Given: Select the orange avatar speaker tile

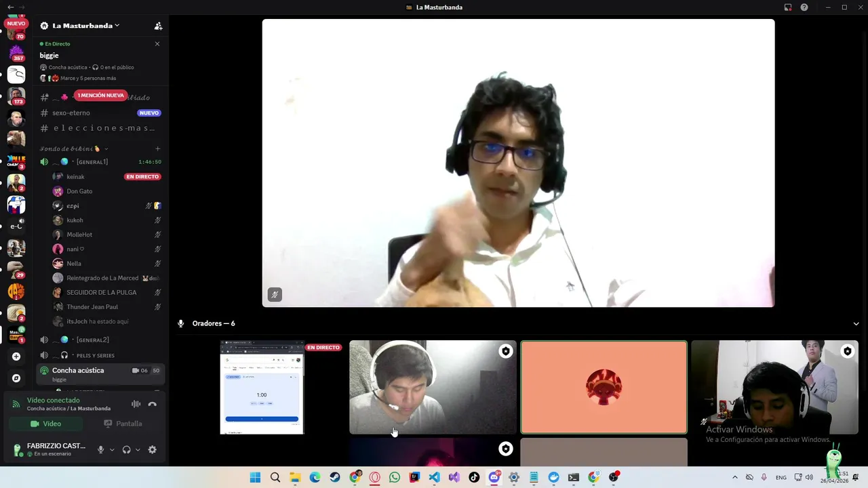Looking at the screenshot, I should [x=604, y=387].
